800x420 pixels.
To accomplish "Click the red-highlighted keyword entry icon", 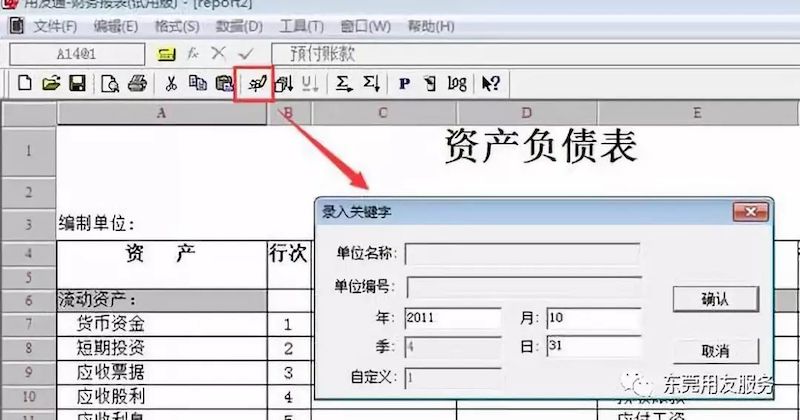I will click(254, 84).
